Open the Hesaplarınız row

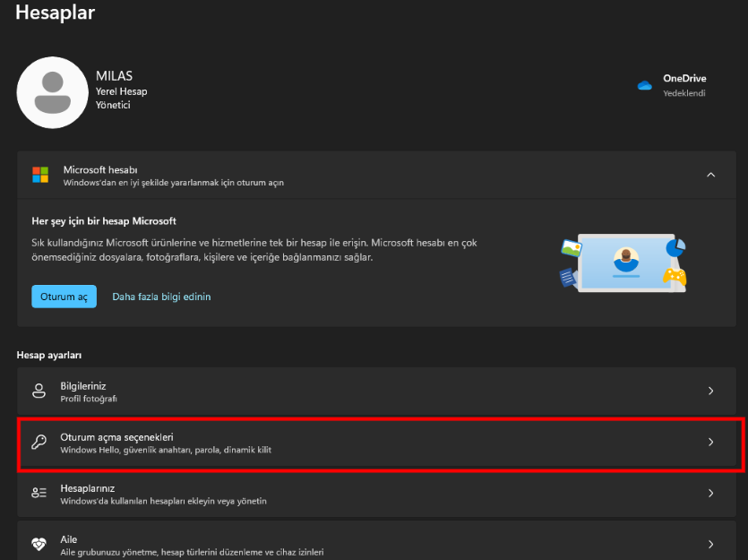pos(376,493)
